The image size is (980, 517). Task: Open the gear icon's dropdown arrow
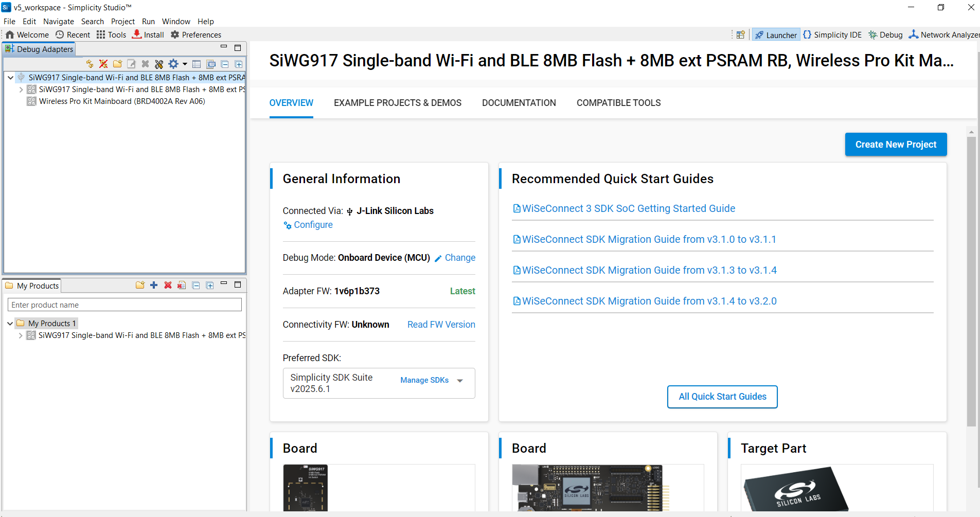[184, 64]
